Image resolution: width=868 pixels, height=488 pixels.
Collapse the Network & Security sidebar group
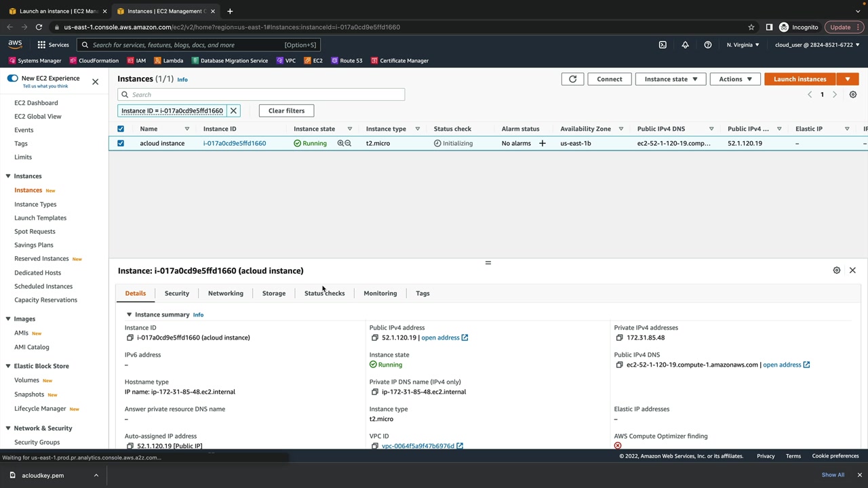click(8, 428)
